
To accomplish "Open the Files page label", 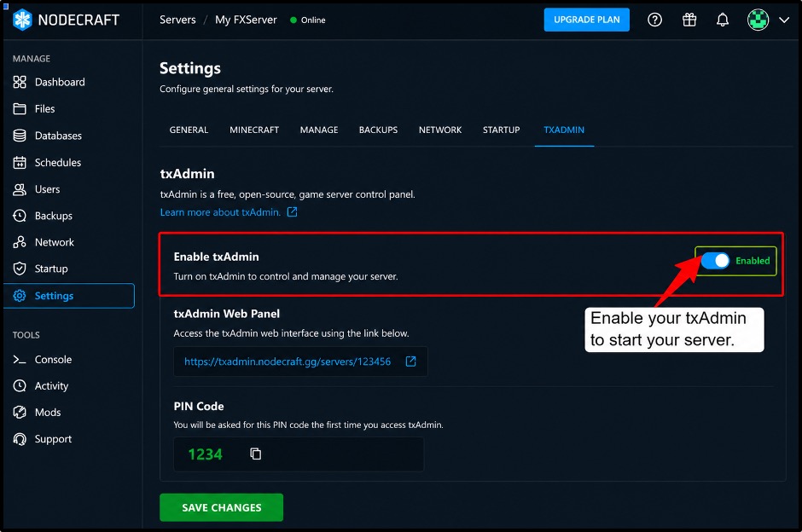I will tap(44, 109).
